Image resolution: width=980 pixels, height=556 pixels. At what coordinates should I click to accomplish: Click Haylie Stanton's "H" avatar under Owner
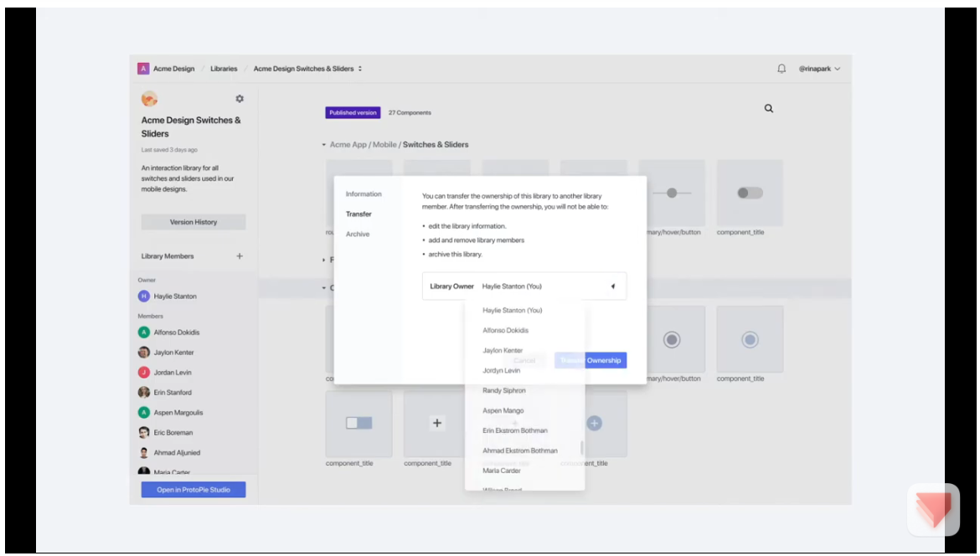[x=144, y=296]
